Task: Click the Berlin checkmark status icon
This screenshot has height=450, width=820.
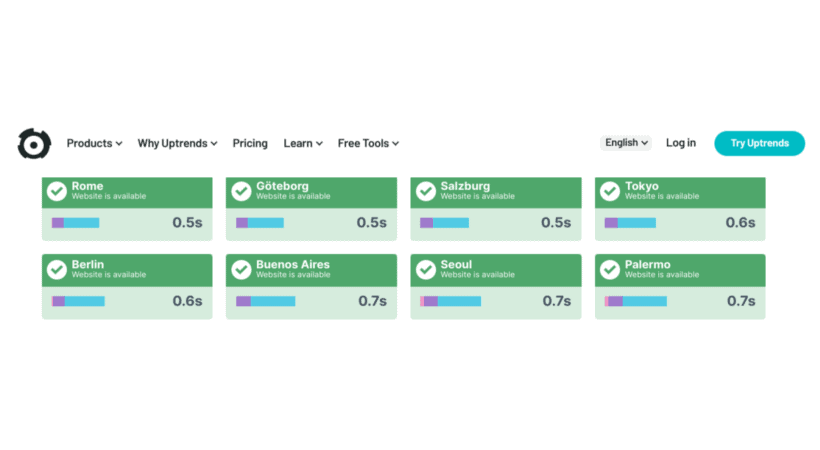Action: coord(57,269)
